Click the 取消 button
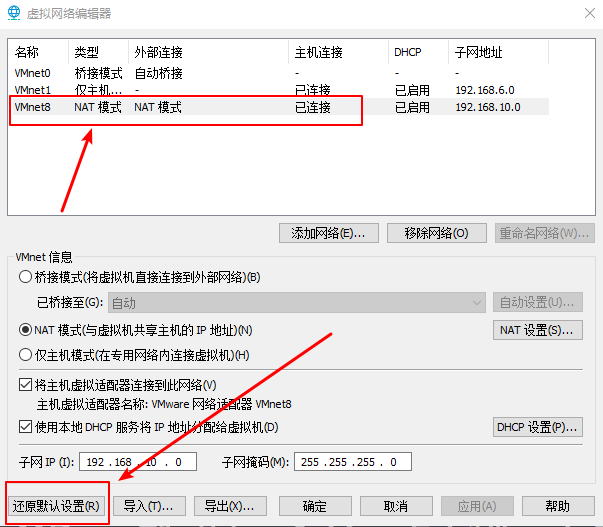603x527 pixels. coord(396,506)
